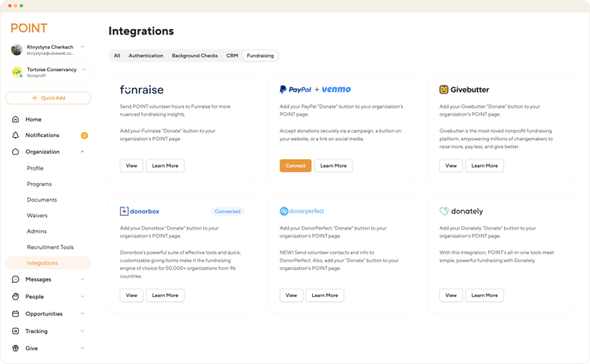The image size is (590, 364).
Task: Click the POINT logo
Action: click(28, 28)
